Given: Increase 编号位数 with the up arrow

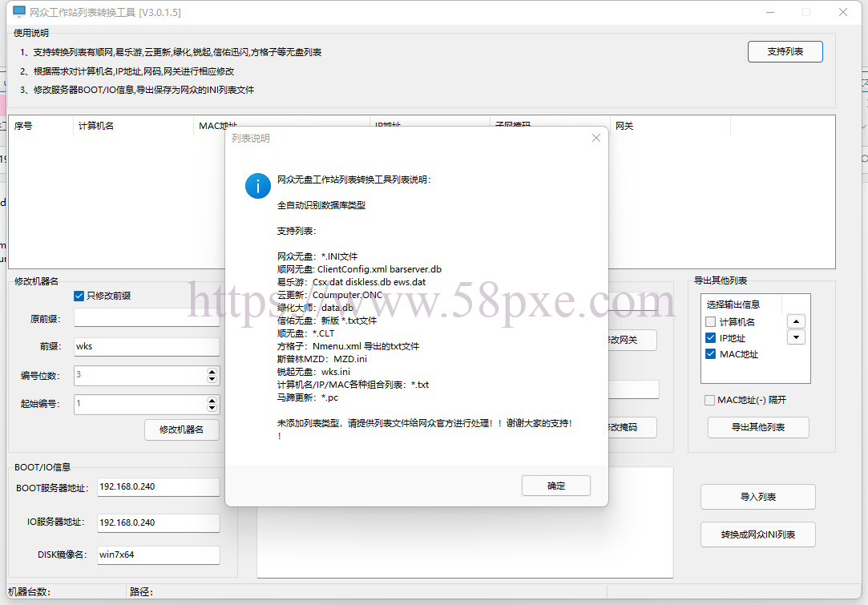Looking at the screenshot, I should tap(212, 371).
